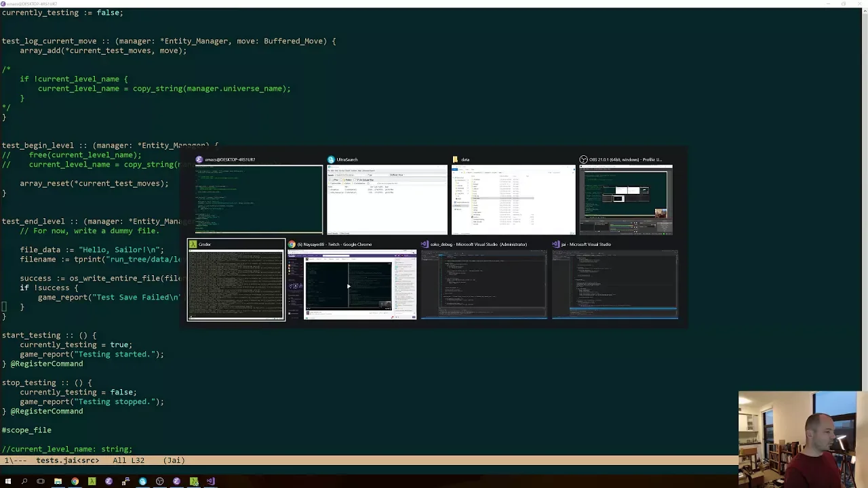
Task: Click the (Jai) major mode indicator
Action: point(174,460)
